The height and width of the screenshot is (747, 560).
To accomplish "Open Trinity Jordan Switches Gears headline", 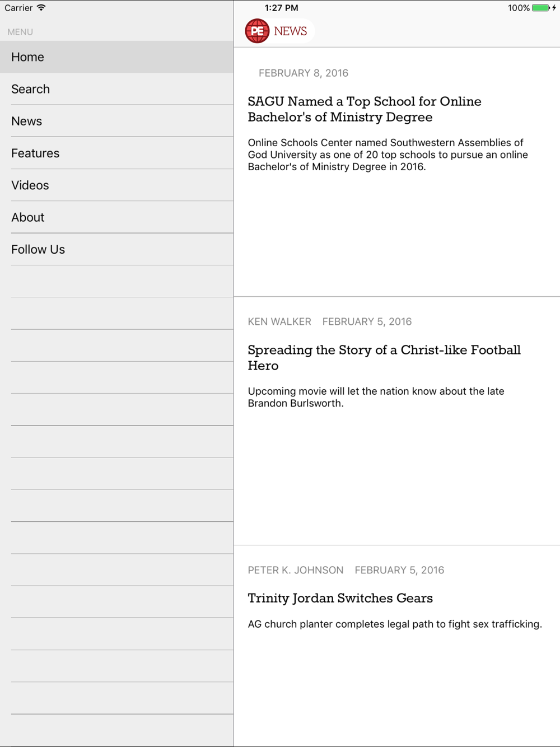I will pos(340,598).
